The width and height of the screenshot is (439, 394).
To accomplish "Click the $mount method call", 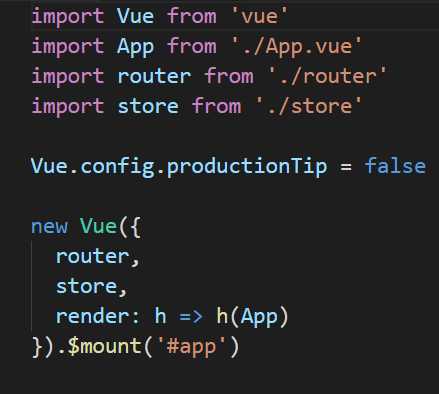I will tap(105, 347).
